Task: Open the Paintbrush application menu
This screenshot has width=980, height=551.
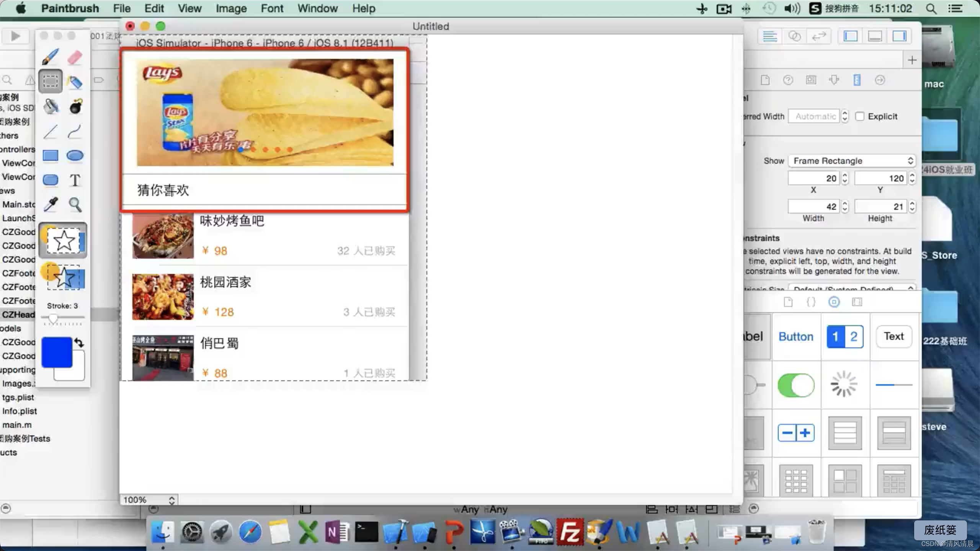Action: [70, 8]
